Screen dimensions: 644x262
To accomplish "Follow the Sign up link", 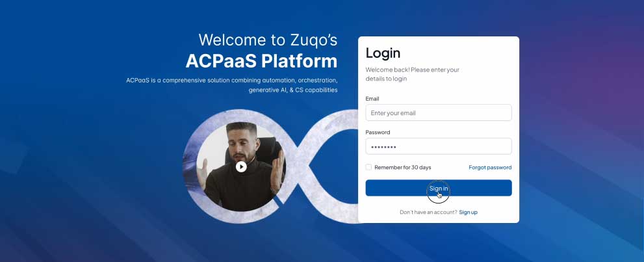I will pos(468,213).
